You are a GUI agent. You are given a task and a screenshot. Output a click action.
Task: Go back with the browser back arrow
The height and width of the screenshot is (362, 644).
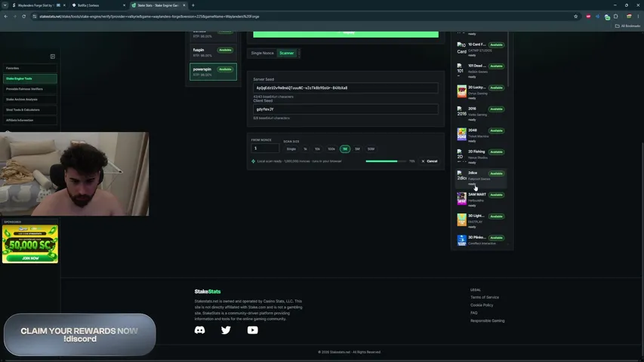click(x=6, y=17)
